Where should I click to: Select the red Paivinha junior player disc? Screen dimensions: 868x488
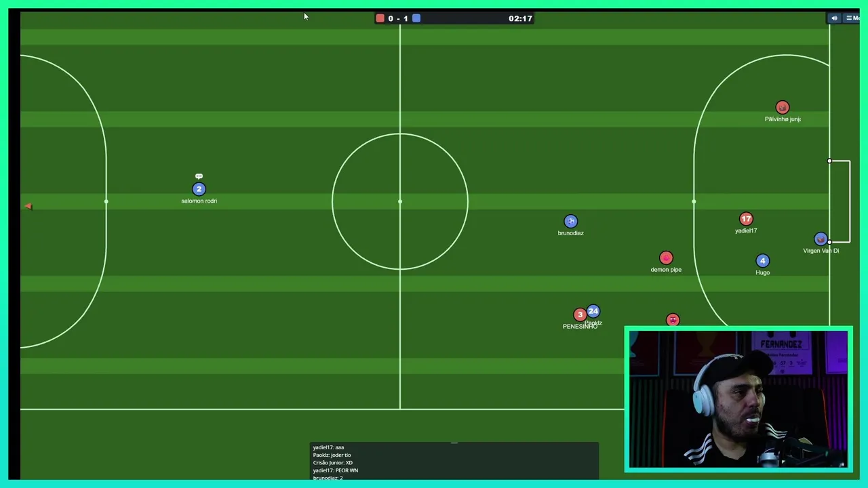783,107
